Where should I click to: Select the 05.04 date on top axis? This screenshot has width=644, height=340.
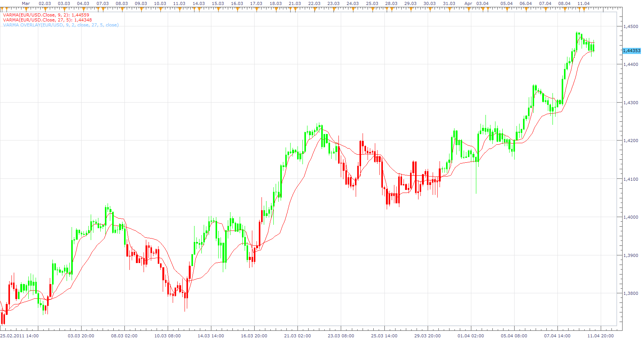point(507,3)
